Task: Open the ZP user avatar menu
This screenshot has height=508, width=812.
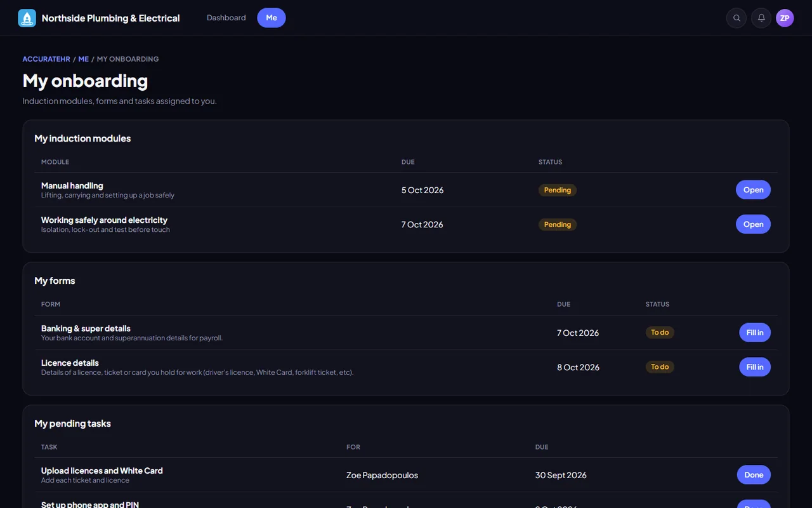Action: pyautogui.click(x=785, y=18)
